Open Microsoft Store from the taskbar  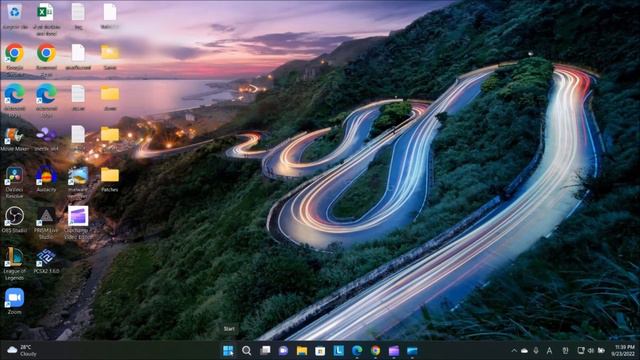point(320,351)
